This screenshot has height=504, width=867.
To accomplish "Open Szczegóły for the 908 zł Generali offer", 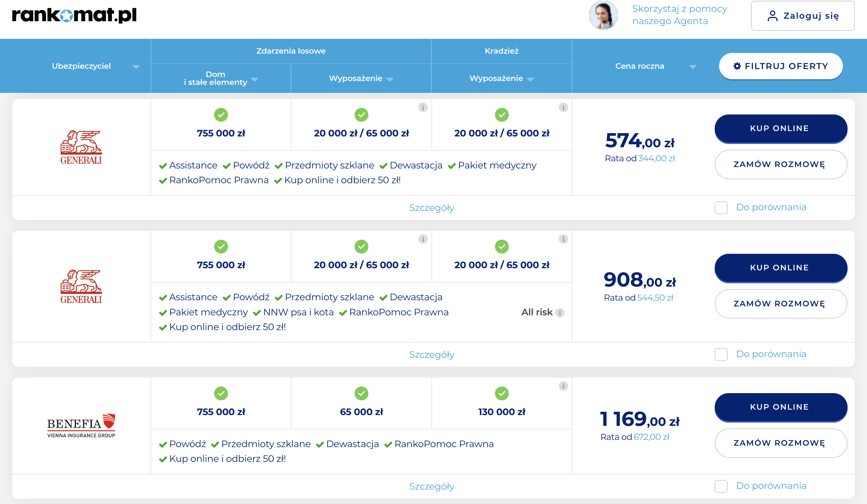I will click(x=432, y=355).
